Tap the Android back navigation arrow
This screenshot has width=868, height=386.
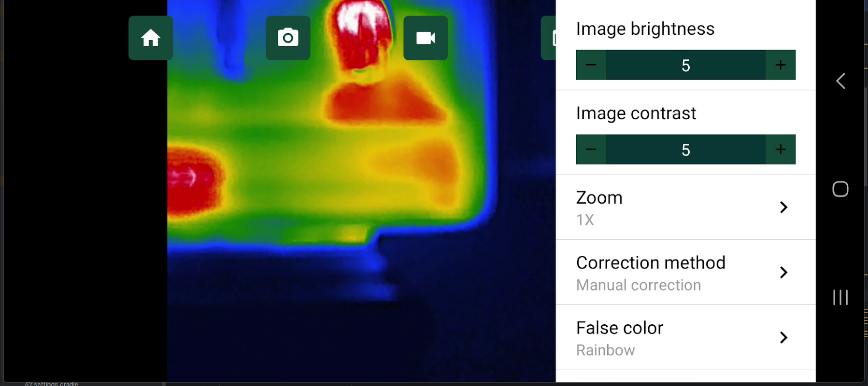840,81
